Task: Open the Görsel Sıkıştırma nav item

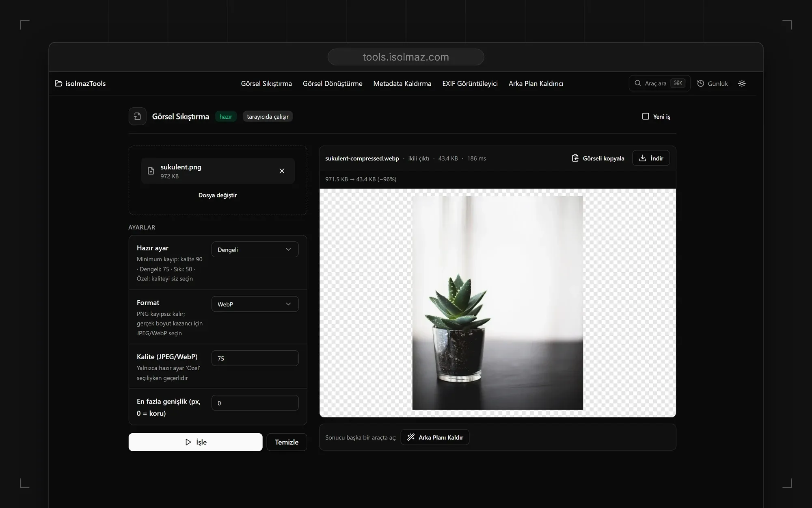Action: click(266, 83)
